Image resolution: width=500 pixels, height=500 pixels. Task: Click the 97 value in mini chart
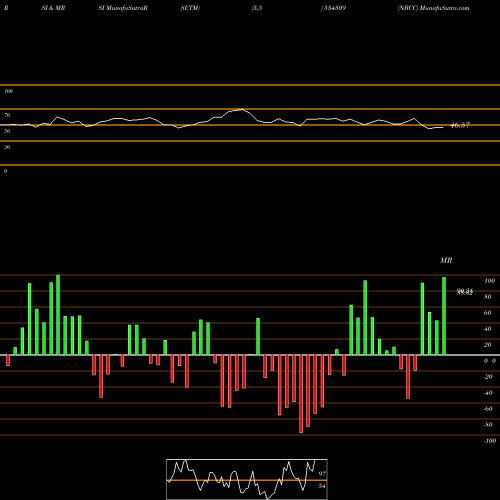click(322, 474)
